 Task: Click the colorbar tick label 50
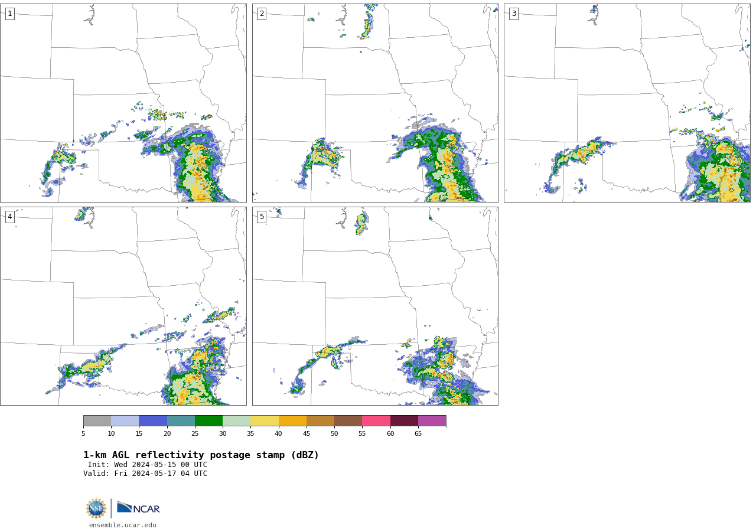334,434
